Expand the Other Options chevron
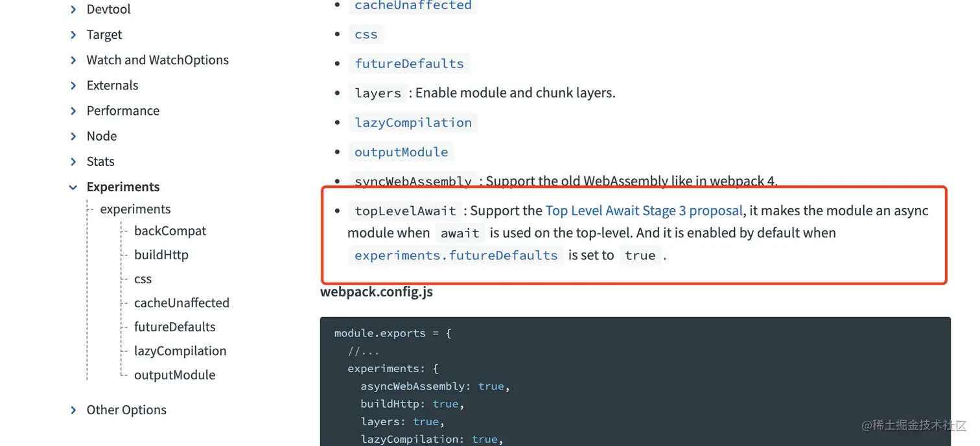This screenshot has width=980, height=446. pos(73,410)
